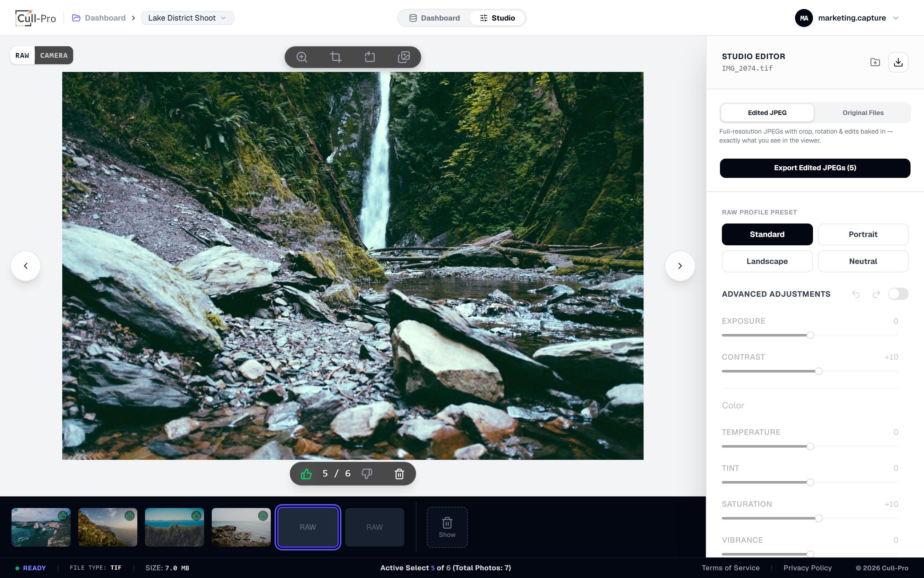The height and width of the screenshot is (578, 924).
Task: Click the MA user avatar
Action: [804, 18]
